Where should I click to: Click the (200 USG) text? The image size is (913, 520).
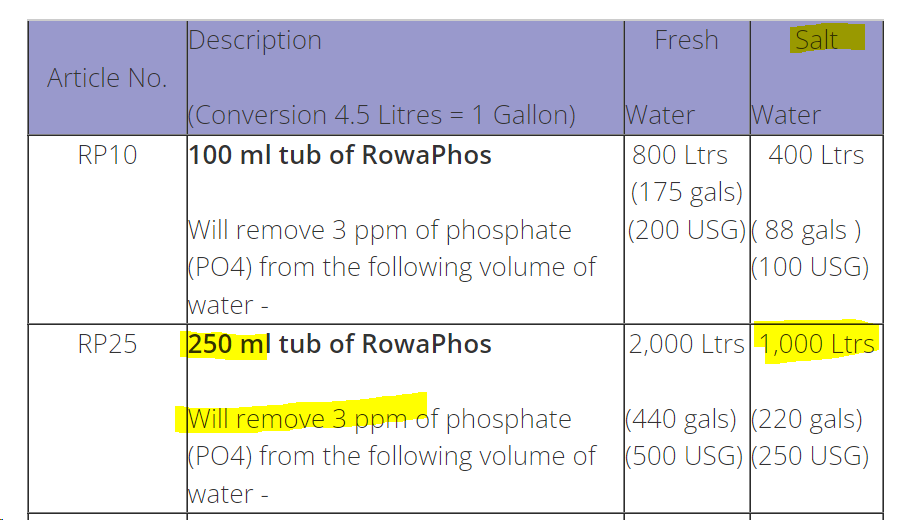(686, 230)
